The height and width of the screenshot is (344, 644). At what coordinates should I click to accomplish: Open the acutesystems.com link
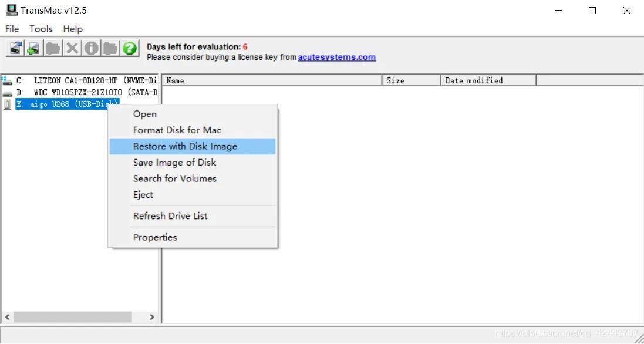[x=337, y=58]
